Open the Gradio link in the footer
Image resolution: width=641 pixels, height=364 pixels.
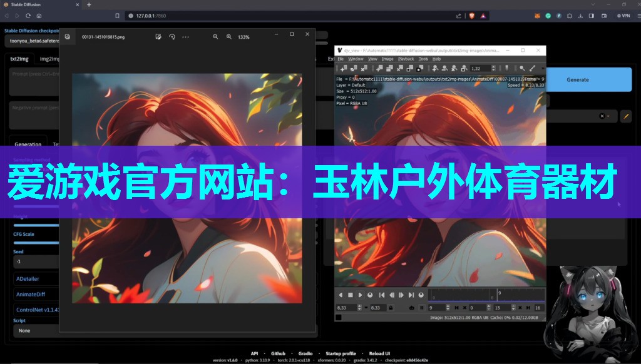click(x=305, y=353)
